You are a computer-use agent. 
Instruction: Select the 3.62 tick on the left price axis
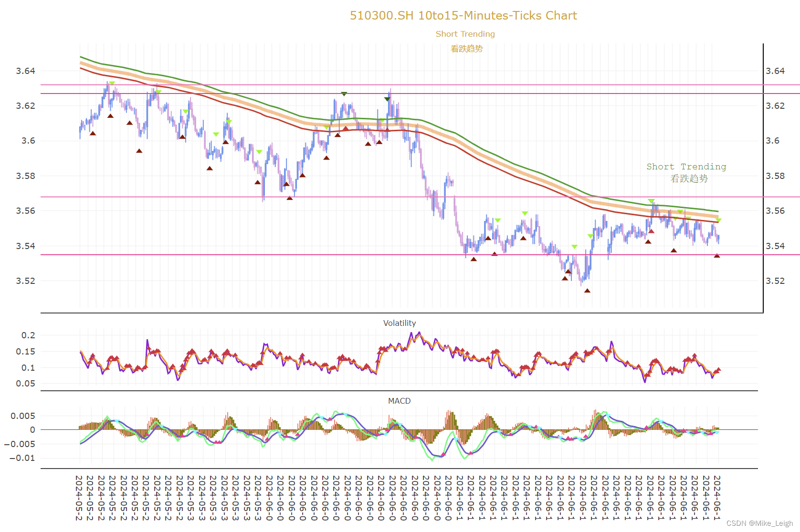pos(26,106)
